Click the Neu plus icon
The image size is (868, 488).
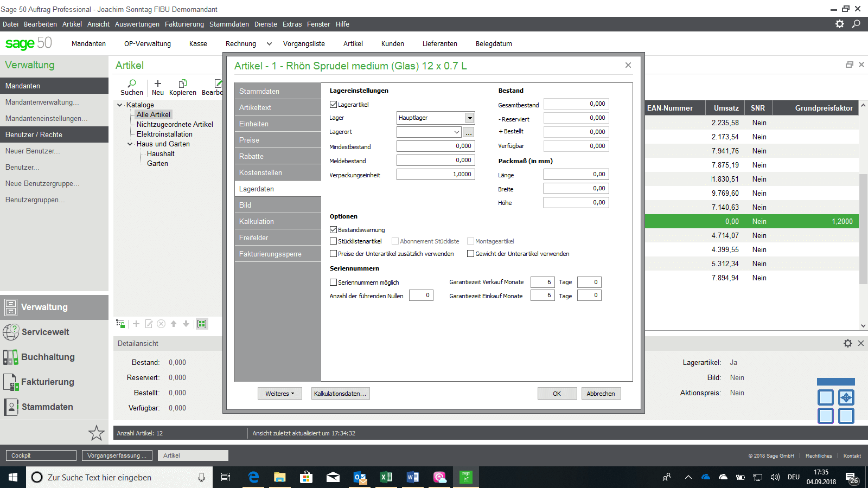(158, 84)
